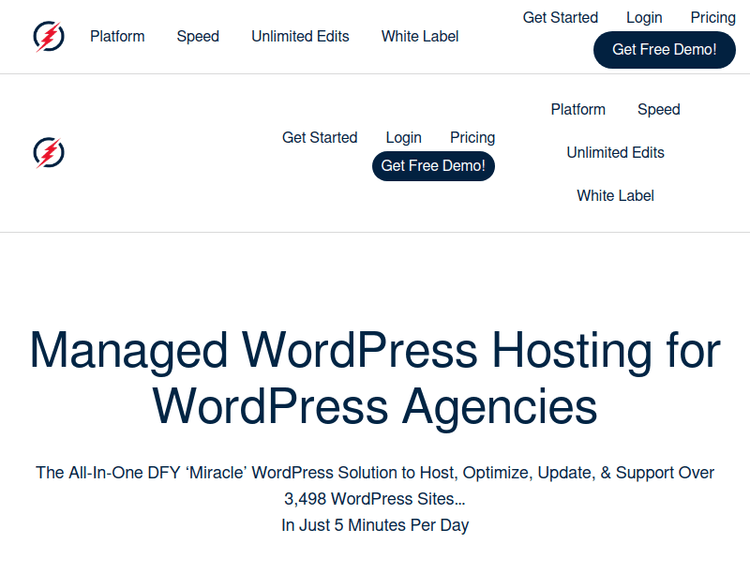The width and height of the screenshot is (750, 563).
Task: Click the lightning bolt logo in top header
Action: (x=49, y=37)
